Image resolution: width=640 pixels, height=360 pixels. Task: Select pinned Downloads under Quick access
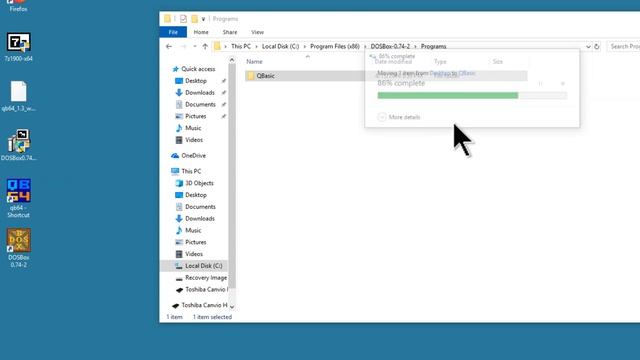[200, 93]
